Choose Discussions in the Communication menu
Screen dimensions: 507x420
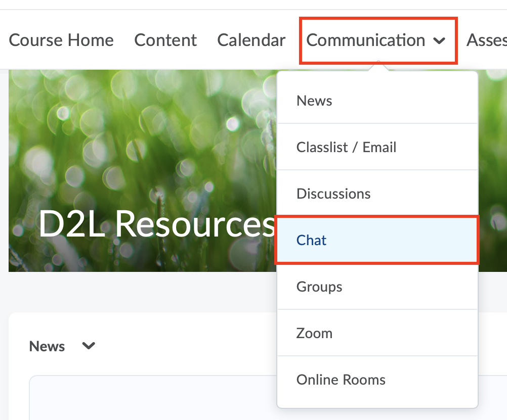click(x=377, y=194)
